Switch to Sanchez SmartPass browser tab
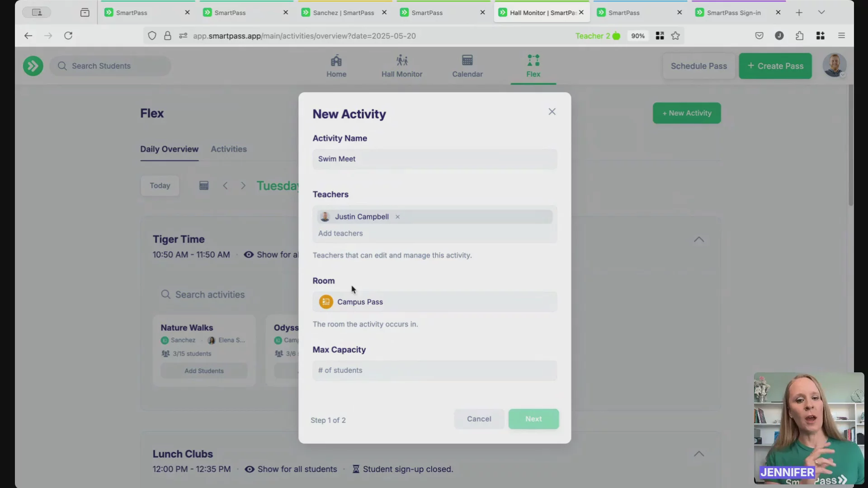The height and width of the screenshot is (488, 868). (x=344, y=13)
